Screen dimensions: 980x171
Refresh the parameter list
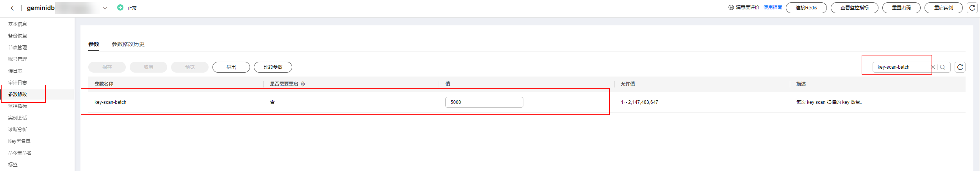[x=960, y=67]
